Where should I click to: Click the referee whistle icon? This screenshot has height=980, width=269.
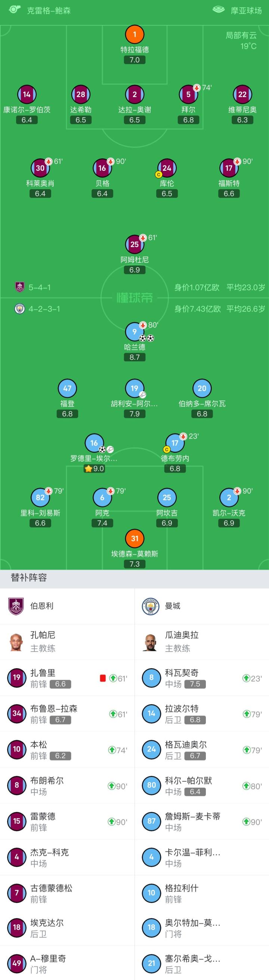click(x=15, y=9)
